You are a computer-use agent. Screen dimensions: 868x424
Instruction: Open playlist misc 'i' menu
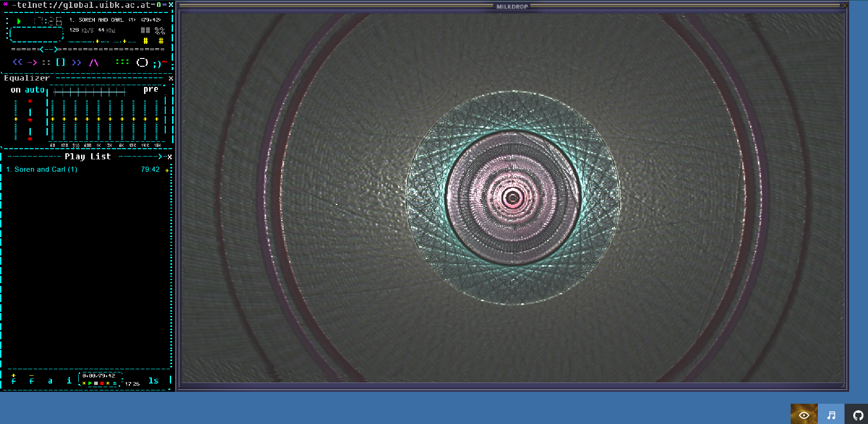tap(69, 380)
